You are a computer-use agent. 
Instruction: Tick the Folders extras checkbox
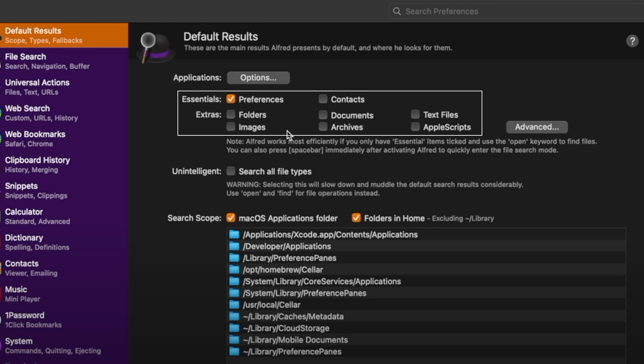[x=231, y=114]
